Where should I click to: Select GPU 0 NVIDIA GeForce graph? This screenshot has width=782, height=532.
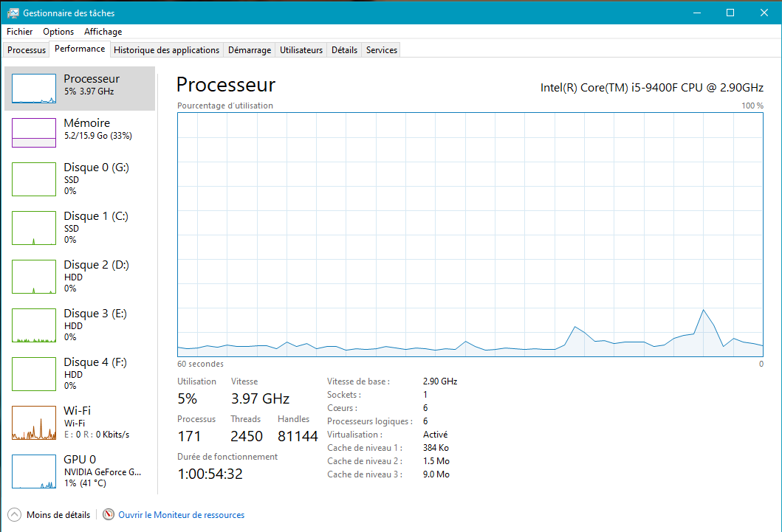34,471
